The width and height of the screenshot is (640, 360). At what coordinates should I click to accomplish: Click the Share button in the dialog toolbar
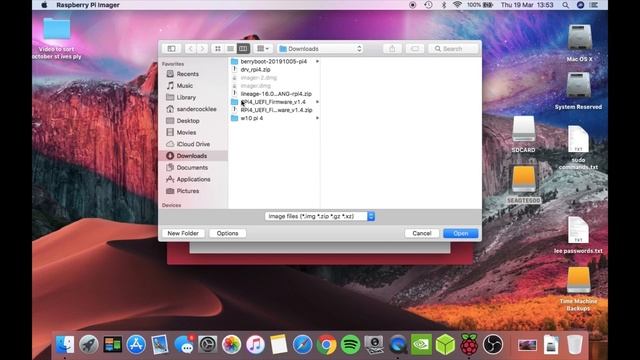(392, 49)
